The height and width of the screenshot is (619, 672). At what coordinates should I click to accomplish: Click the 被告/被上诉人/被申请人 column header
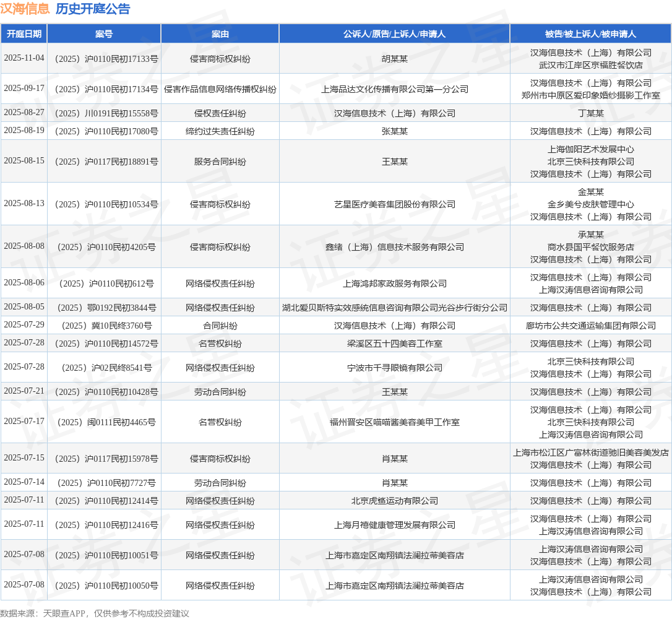click(x=590, y=34)
